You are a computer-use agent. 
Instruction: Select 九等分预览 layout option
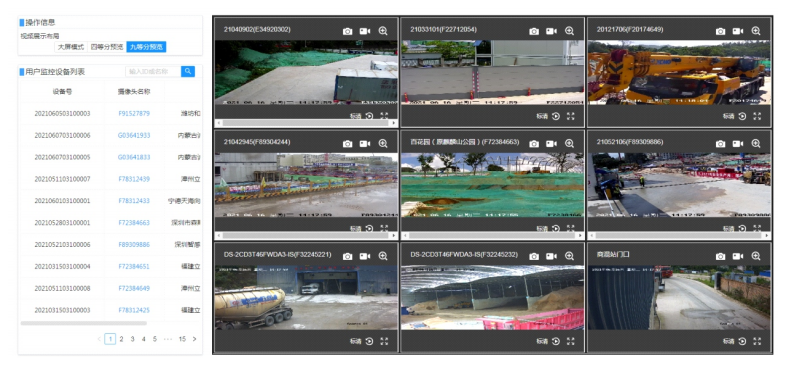coord(146,47)
